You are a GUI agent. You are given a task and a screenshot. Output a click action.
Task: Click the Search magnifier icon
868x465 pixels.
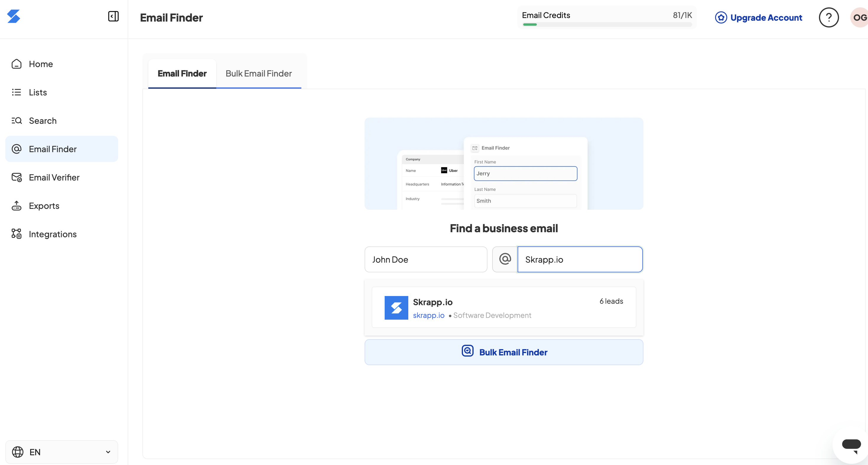click(17, 121)
